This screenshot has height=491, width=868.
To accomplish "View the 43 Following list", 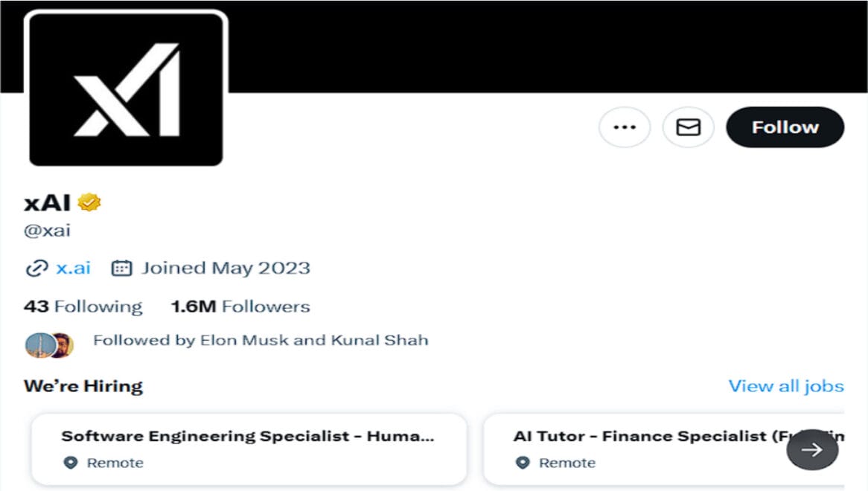I will pyautogui.click(x=83, y=307).
